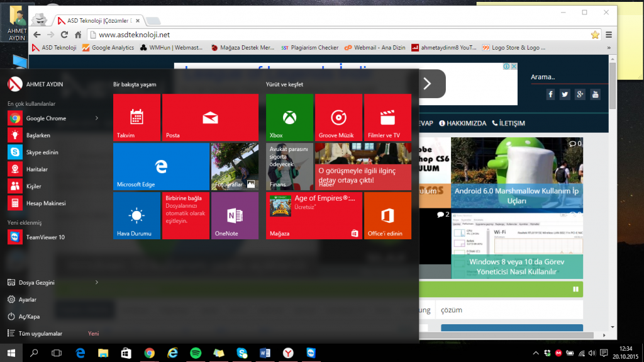Reload the page in Chrome
Image resolution: width=644 pixels, height=362 pixels.
point(64,35)
